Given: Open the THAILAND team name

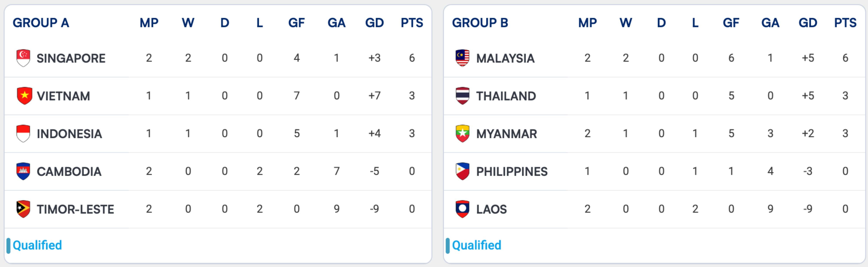Looking at the screenshot, I should pos(506,96).
